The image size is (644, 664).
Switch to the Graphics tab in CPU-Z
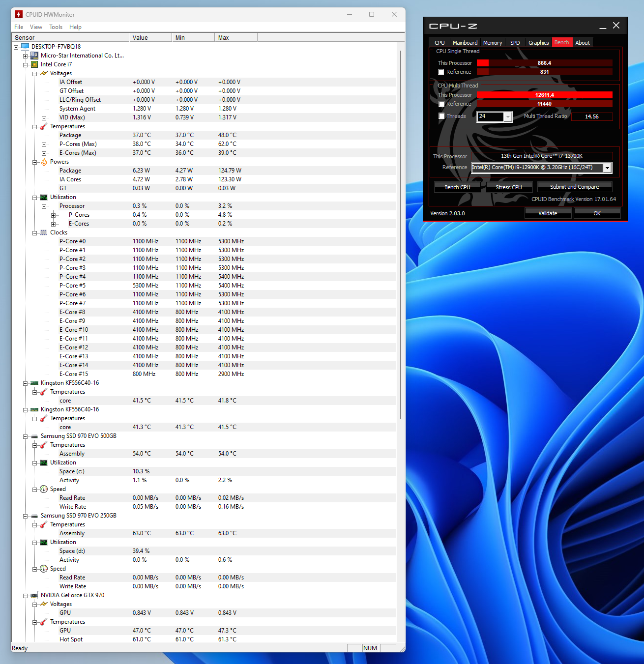tap(538, 43)
